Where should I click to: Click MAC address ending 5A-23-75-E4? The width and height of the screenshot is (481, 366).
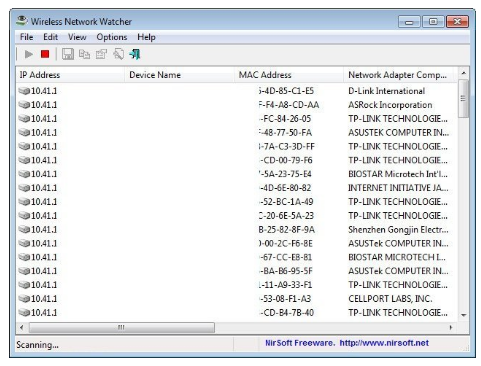(285, 174)
